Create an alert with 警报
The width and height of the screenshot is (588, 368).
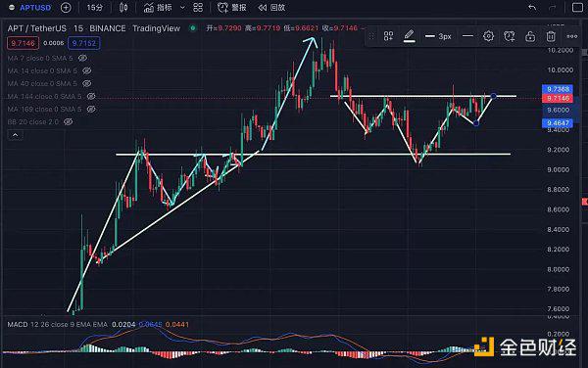231,8
